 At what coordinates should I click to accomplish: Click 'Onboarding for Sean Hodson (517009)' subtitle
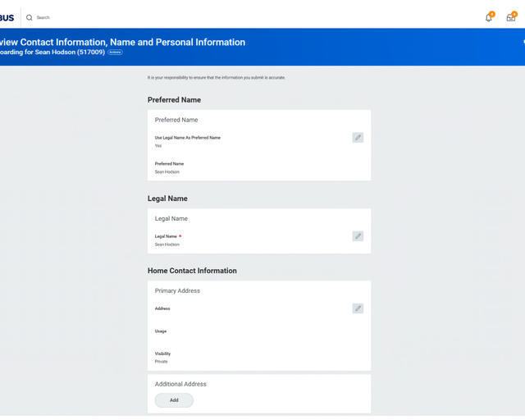pos(52,52)
